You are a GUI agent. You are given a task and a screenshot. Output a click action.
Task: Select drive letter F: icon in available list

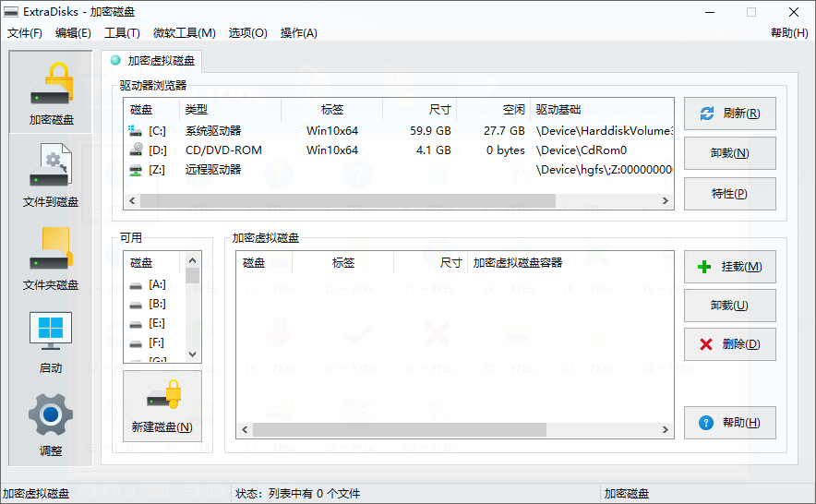[x=136, y=343]
